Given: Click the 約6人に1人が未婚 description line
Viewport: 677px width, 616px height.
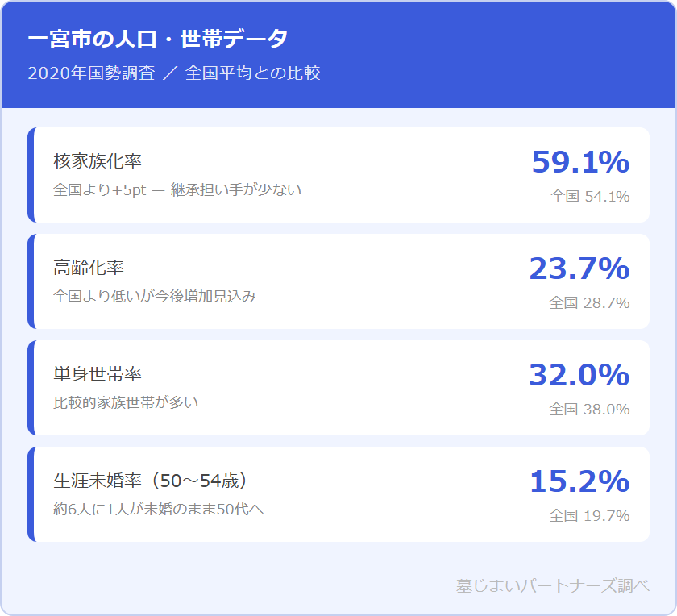Looking at the screenshot, I should [158, 510].
